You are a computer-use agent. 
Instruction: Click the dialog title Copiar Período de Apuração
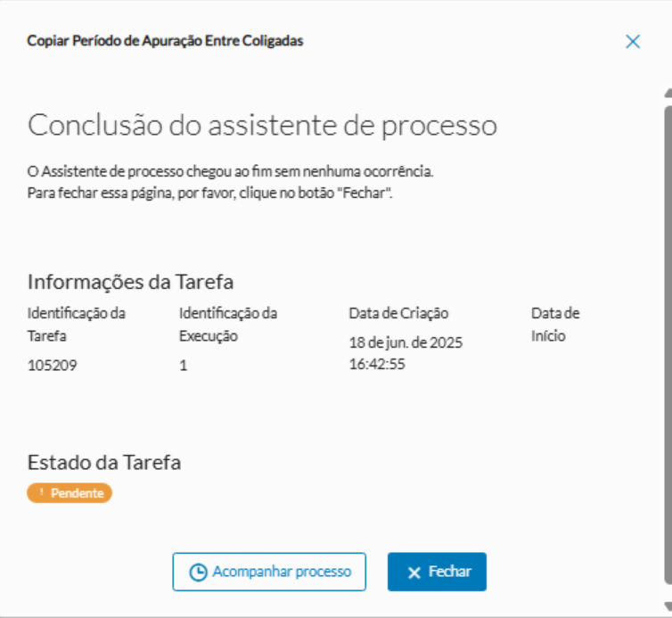click(x=165, y=41)
